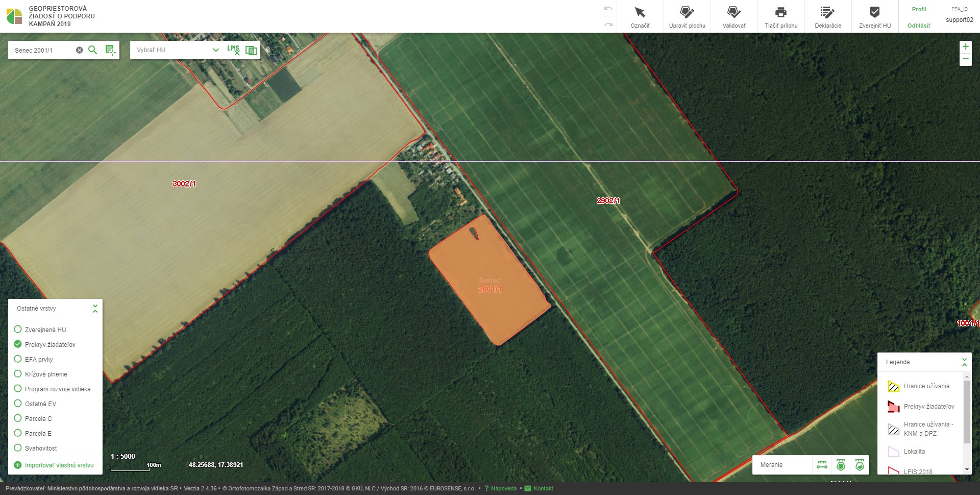Open the Nápoveda help link
The height and width of the screenshot is (495, 980).
tap(504, 488)
